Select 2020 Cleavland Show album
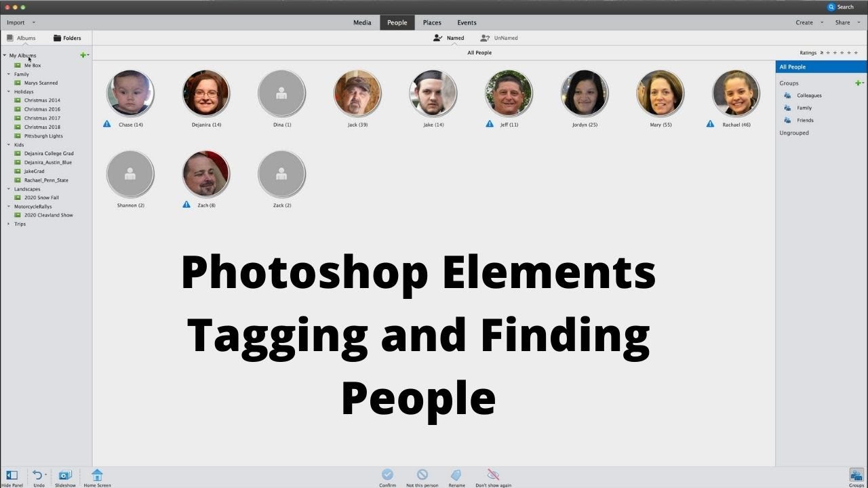This screenshot has width=868, height=488. click(x=49, y=215)
